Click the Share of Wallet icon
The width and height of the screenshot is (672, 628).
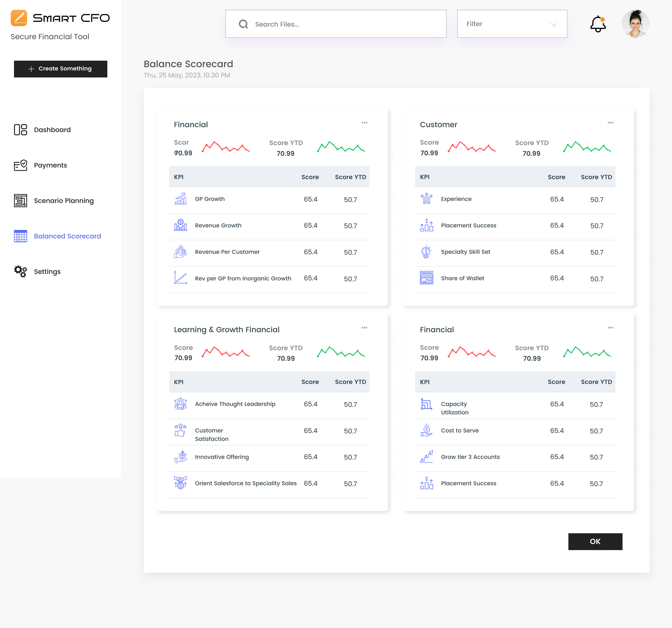click(x=426, y=278)
